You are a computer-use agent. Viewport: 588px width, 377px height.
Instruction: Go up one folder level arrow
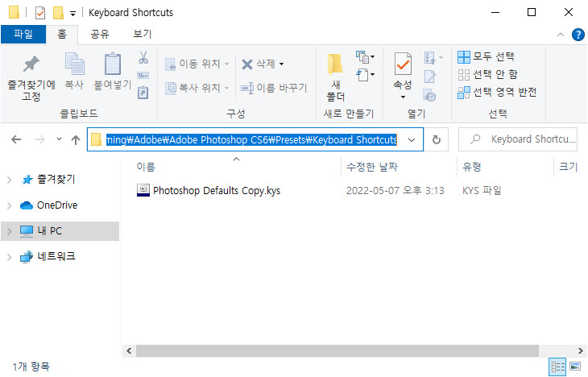pos(76,140)
